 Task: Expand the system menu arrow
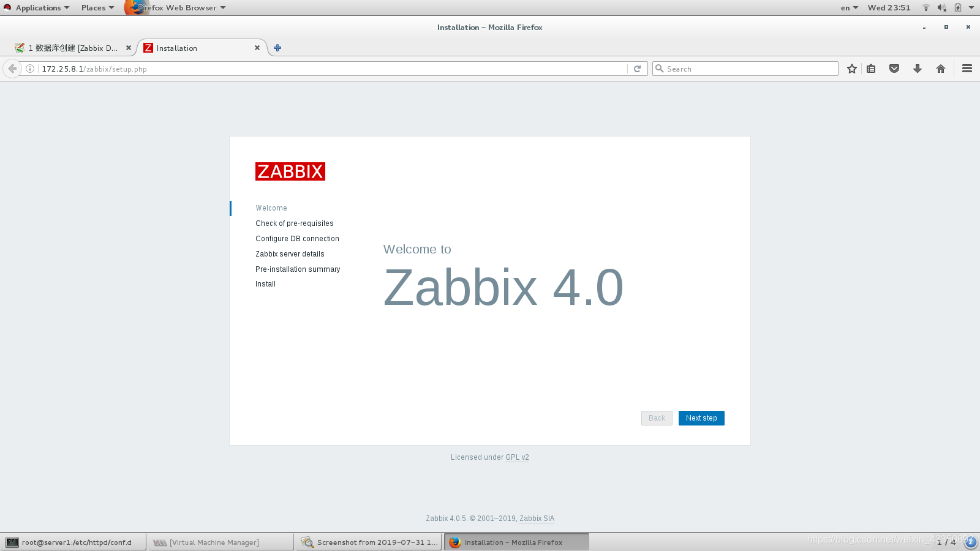coord(971,8)
